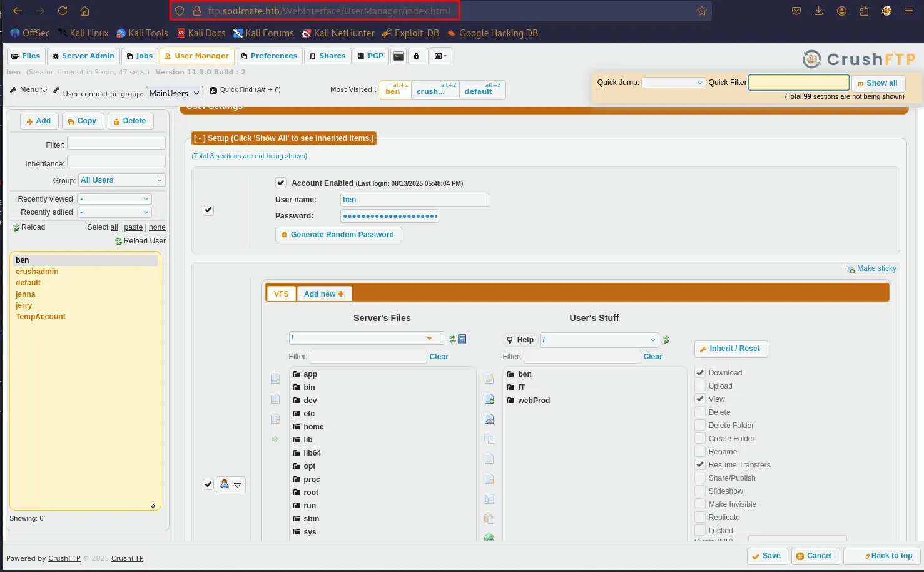Refresh the User's Stuff listing with the green arrows icon
Screen dimensions: 924x572
coord(666,340)
